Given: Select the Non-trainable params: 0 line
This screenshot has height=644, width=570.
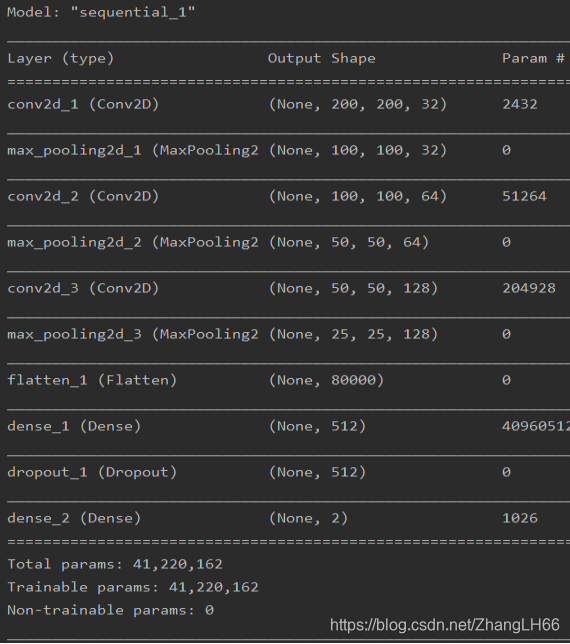Looking at the screenshot, I should point(110,610).
